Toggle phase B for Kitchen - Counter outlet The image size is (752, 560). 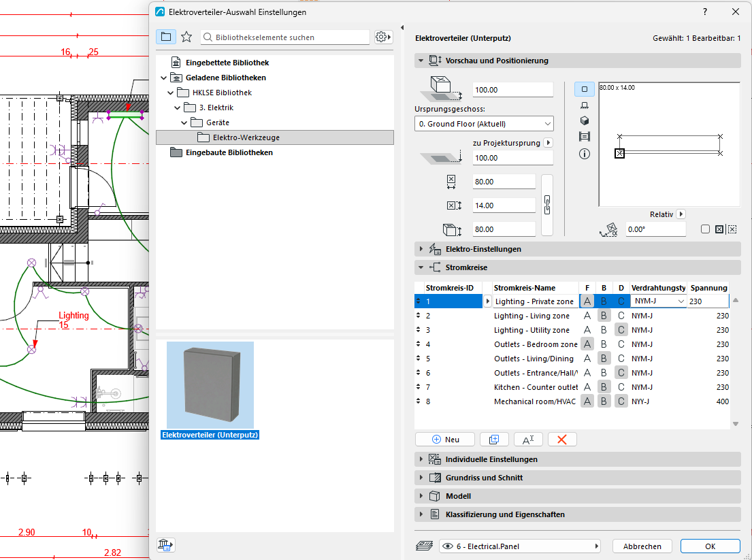[604, 387]
